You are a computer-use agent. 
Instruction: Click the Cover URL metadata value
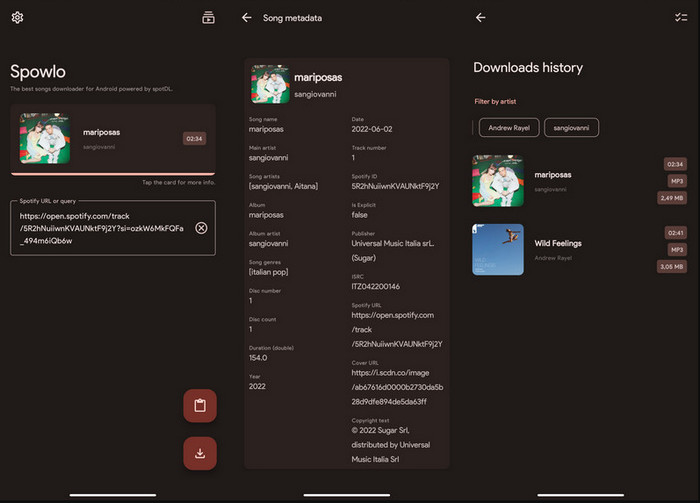(397, 386)
